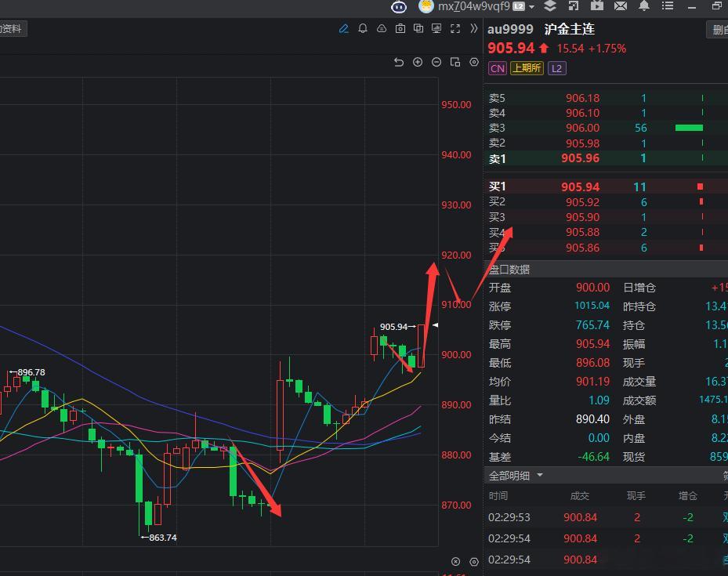Image resolution: width=728 pixels, height=576 pixels.
Task: Click the 跌停 765.74 value
Action: [x=593, y=325]
